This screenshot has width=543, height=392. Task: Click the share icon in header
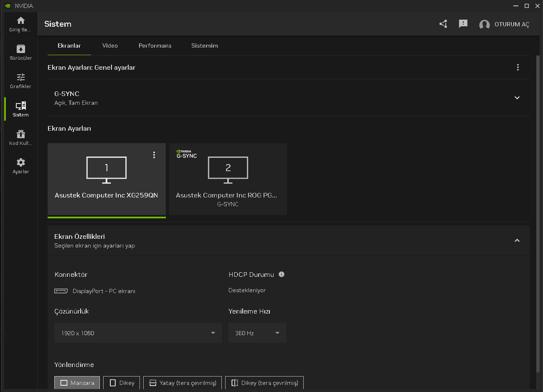(443, 24)
